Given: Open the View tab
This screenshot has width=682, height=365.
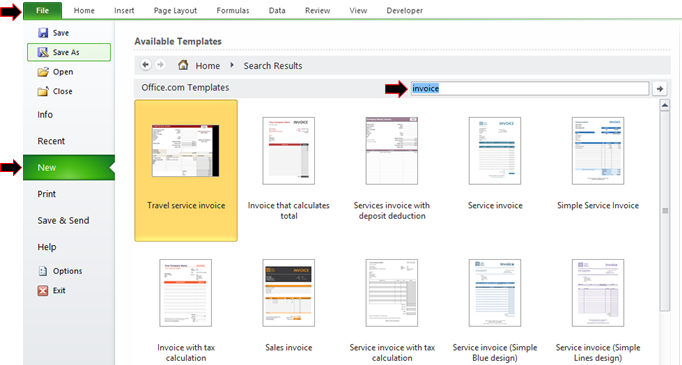Looking at the screenshot, I should 358,10.
